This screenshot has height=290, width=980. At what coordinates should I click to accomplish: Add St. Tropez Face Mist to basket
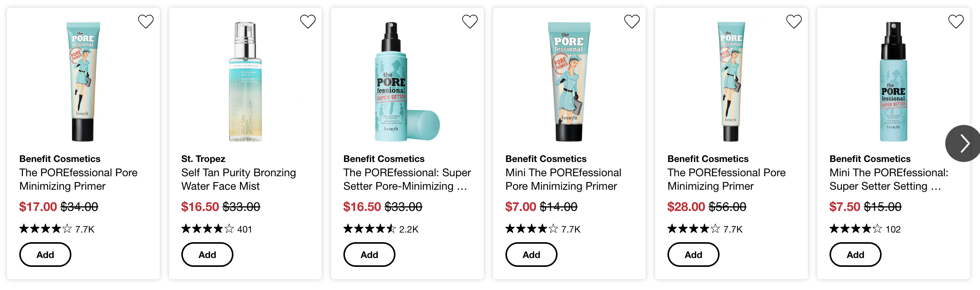click(x=207, y=255)
